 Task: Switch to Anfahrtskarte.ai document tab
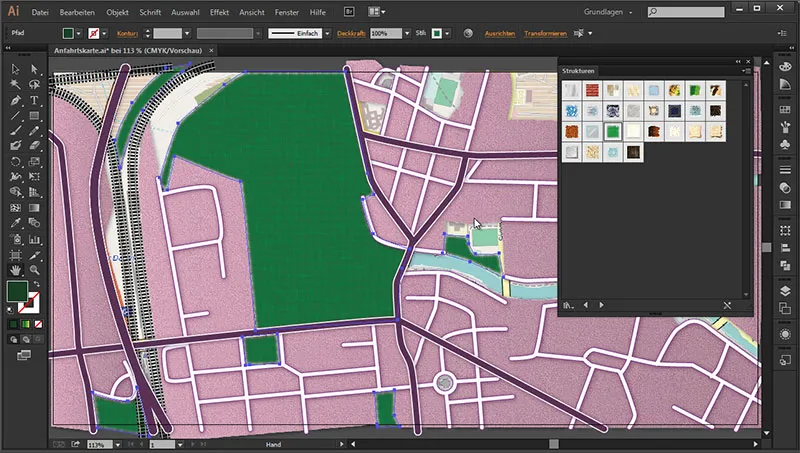click(128, 51)
